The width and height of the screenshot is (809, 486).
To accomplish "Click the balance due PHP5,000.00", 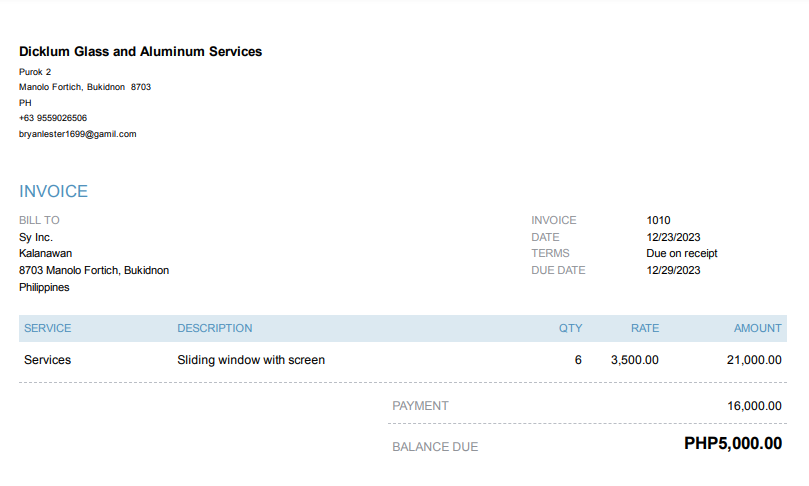I will 733,443.
